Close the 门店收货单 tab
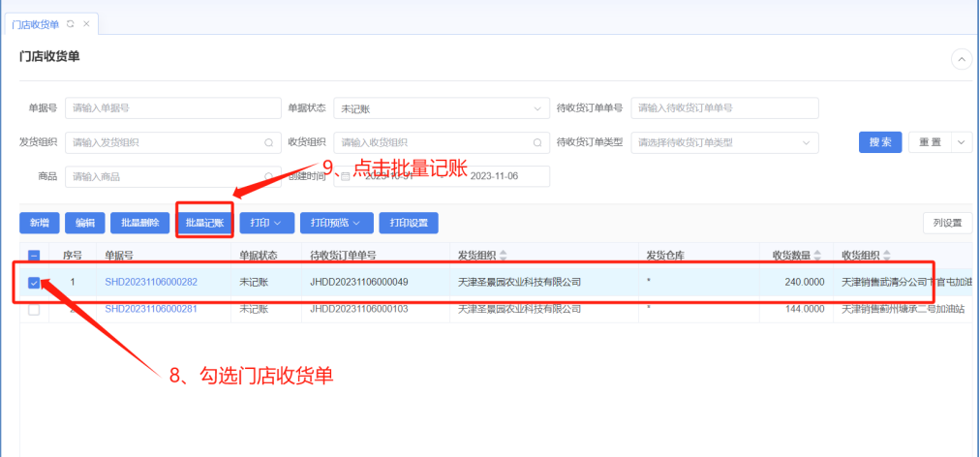Screen dimensions: 980x457 coord(86,23)
